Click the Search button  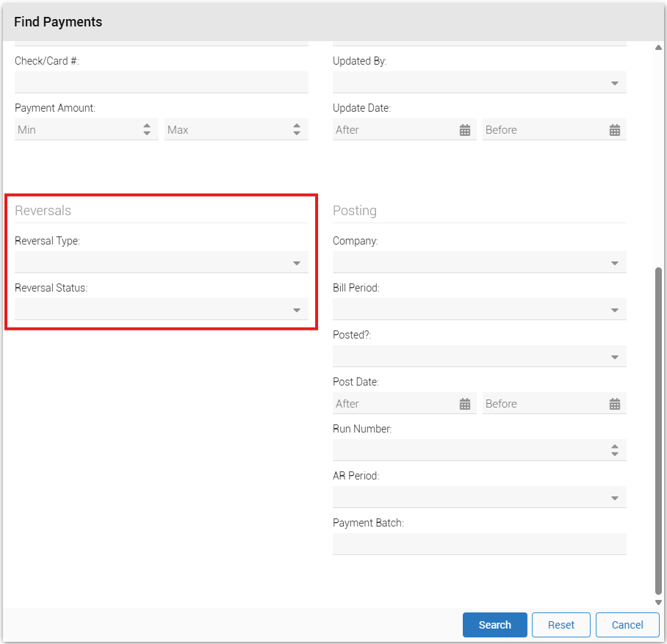494,625
